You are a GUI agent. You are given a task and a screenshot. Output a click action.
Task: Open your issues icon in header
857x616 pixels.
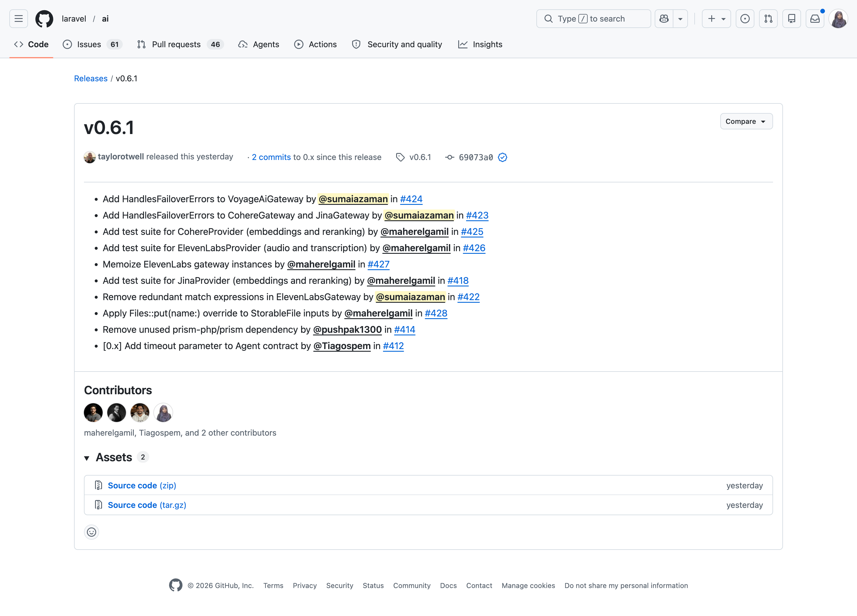[745, 19]
